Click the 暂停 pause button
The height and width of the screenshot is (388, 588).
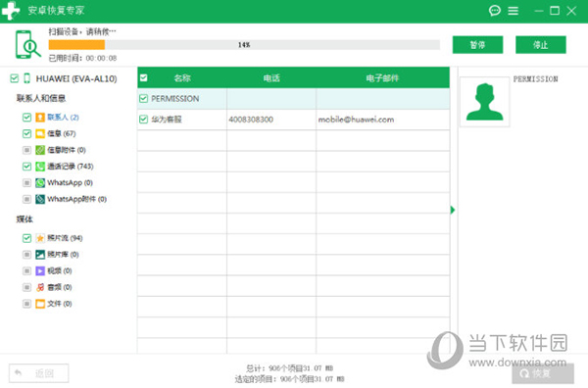click(x=478, y=45)
